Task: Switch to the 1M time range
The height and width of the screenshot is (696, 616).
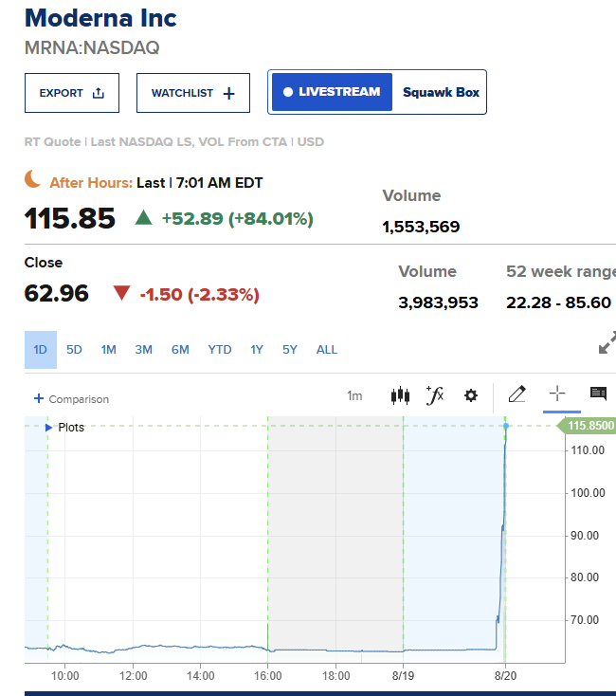Action: click(x=109, y=350)
